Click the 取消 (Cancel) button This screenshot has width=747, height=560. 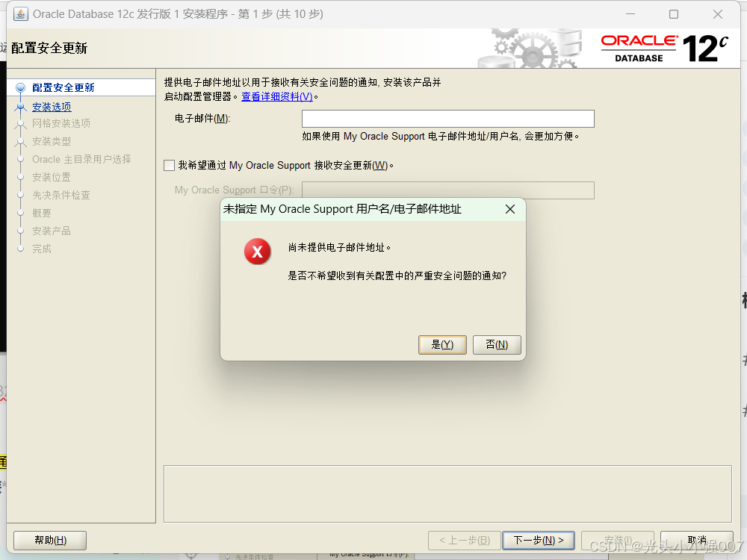click(x=696, y=540)
